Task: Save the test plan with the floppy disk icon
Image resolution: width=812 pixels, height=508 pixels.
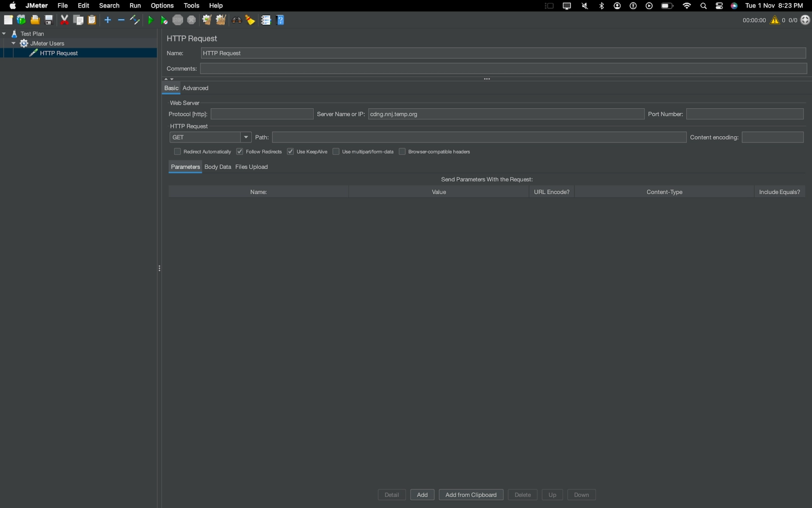Action: click(49, 20)
